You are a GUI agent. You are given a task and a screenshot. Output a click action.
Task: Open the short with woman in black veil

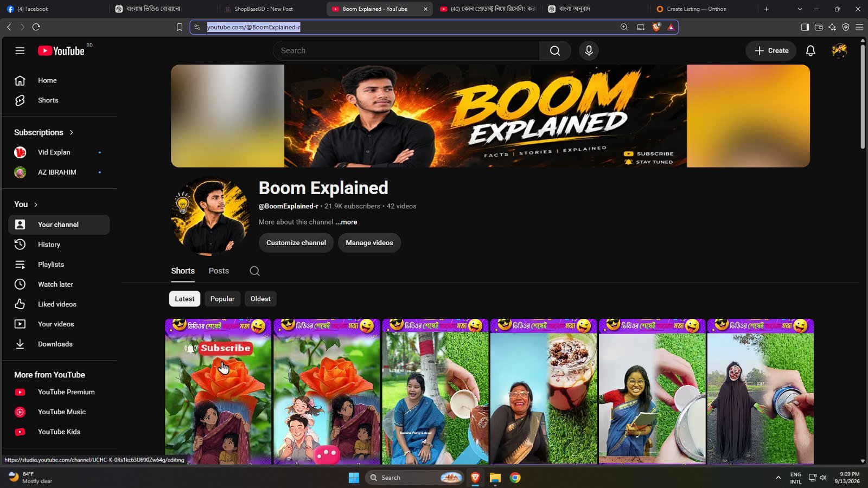click(x=761, y=391)
